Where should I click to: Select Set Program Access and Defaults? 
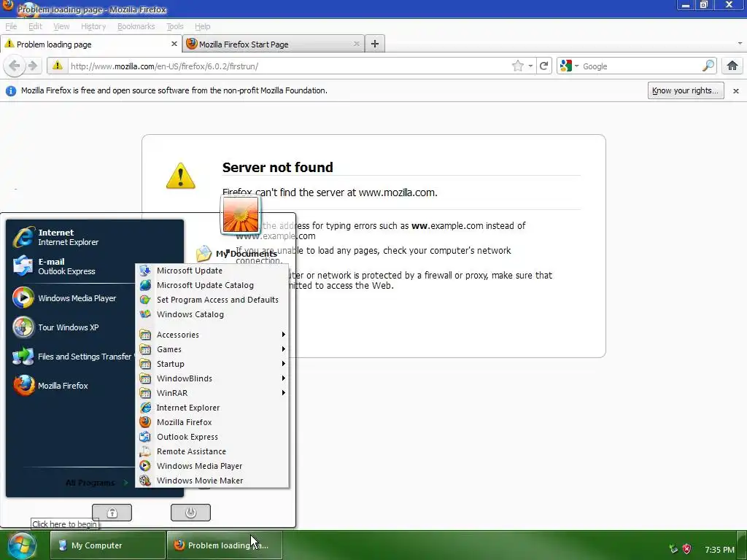(212, 300)
